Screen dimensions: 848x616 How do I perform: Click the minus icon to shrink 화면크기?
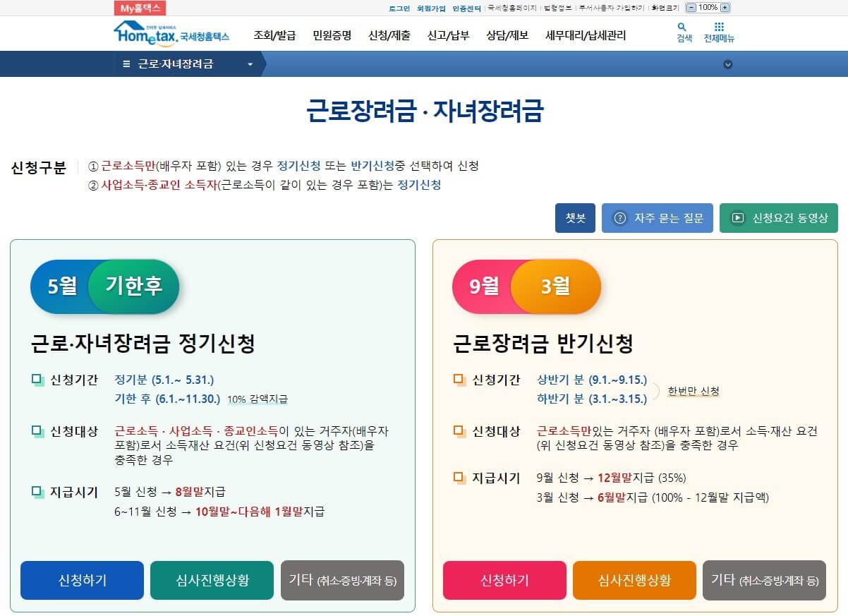[691, 7]
